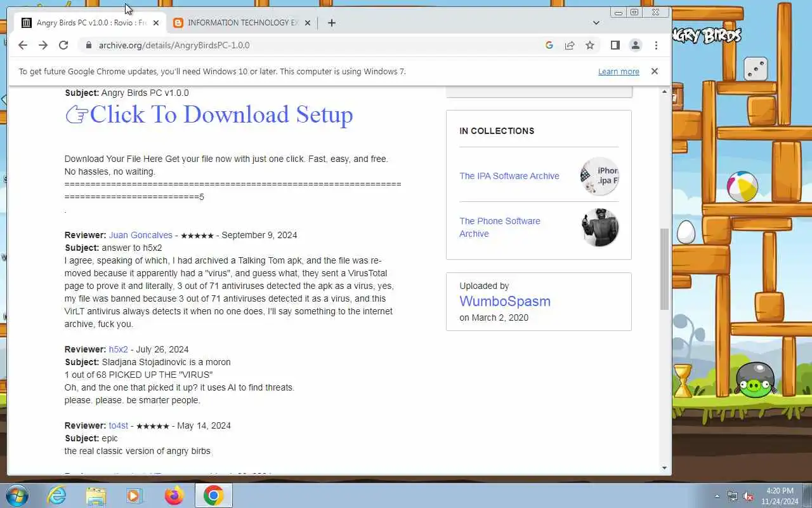The width and height of the screenshot is (812, 508).
Task: Open Chrome profile avatar
Action: tap(635, 45)
